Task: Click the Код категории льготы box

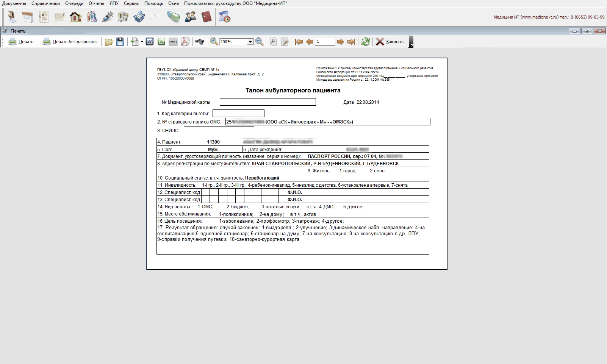Action: click(238, 113)
